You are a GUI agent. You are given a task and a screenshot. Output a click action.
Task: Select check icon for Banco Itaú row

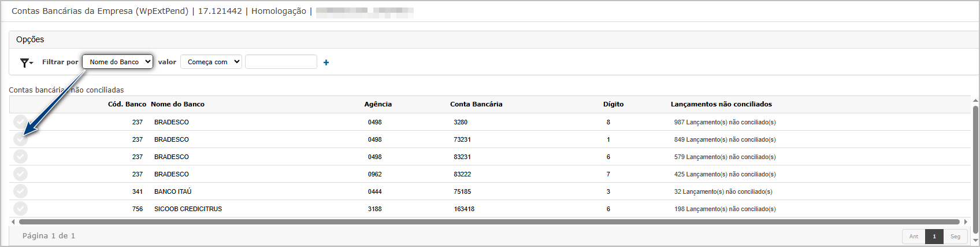pos(20,191)
